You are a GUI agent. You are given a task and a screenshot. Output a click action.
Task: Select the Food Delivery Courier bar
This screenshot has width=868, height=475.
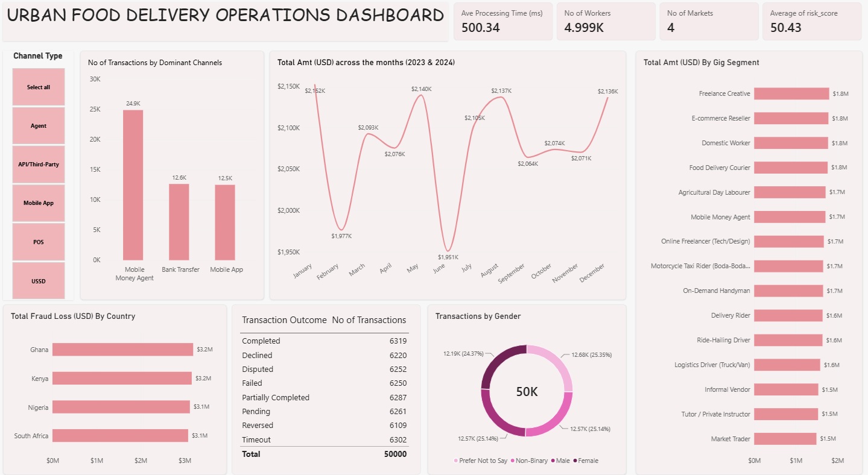point(791,168)
